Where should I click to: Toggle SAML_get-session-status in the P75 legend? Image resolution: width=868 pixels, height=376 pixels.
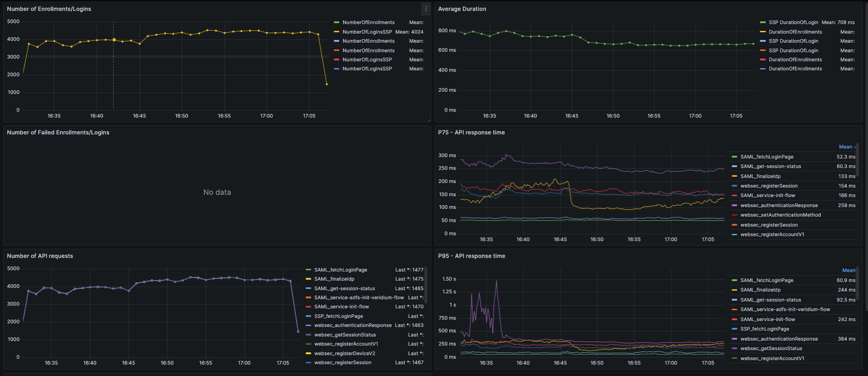(x=771, y=166)
